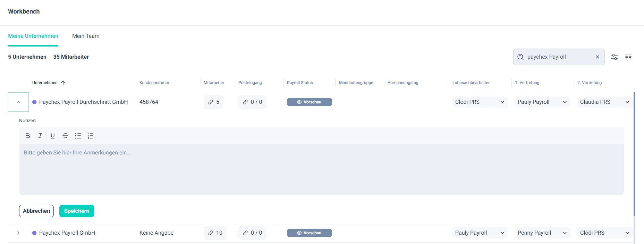The height and width of the screenshot is (244, 644).
Task: Clear the search field with X
Action: tap(597, 57)
